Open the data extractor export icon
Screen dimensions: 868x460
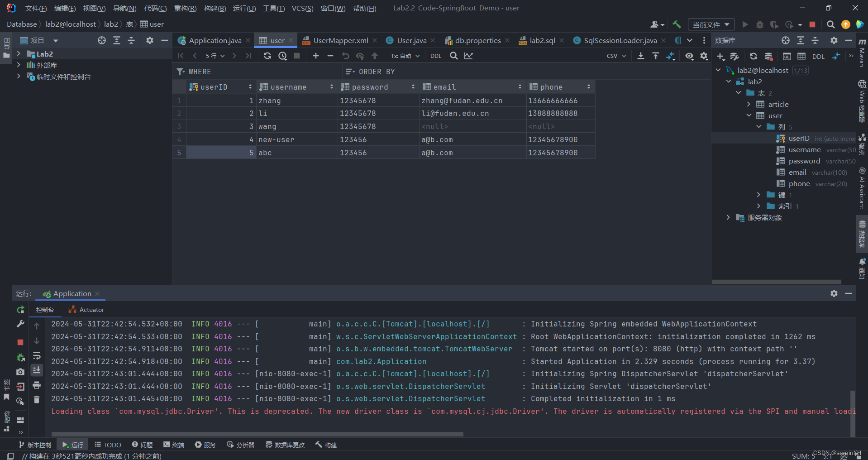pyautogui.click(x=641, y=56)
